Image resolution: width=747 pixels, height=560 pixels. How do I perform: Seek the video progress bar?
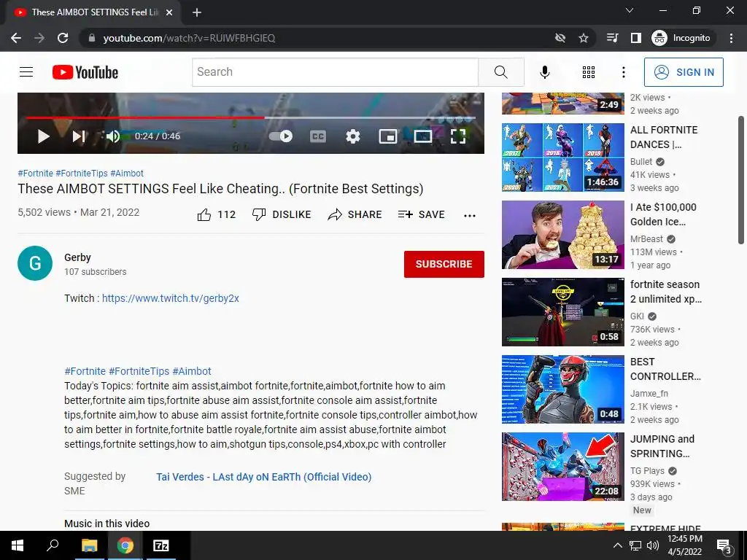251,117
